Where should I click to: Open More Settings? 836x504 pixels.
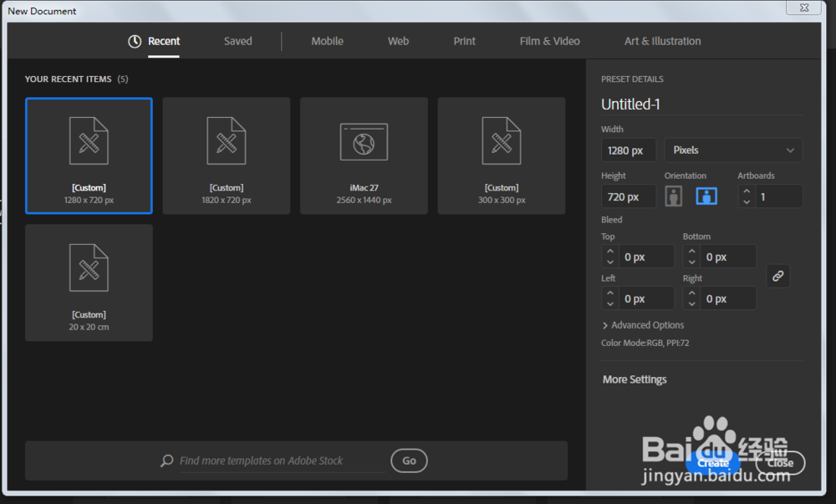pos(635,379)
